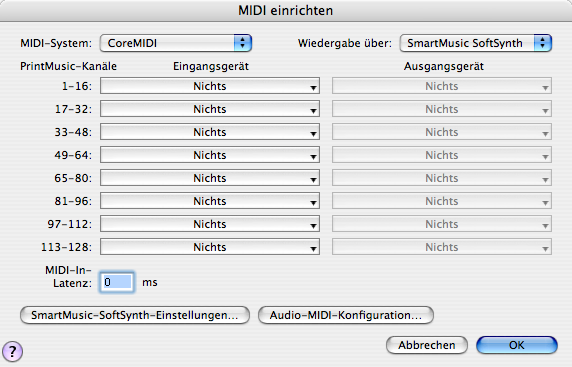Click Ausgangsgerät dropdown for channels 49-64
Screen dimensions: 572x367
442,155
